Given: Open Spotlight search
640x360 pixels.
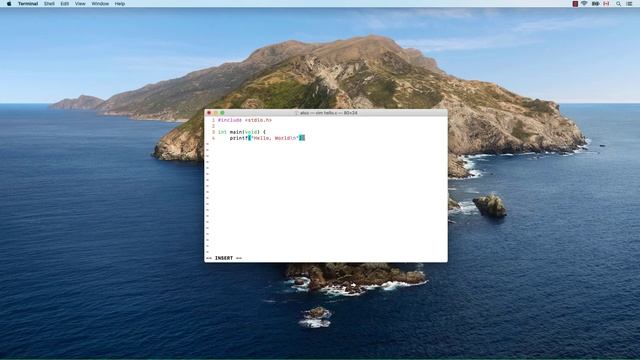Looking at the screenshot, I should [x=619, y=4].
